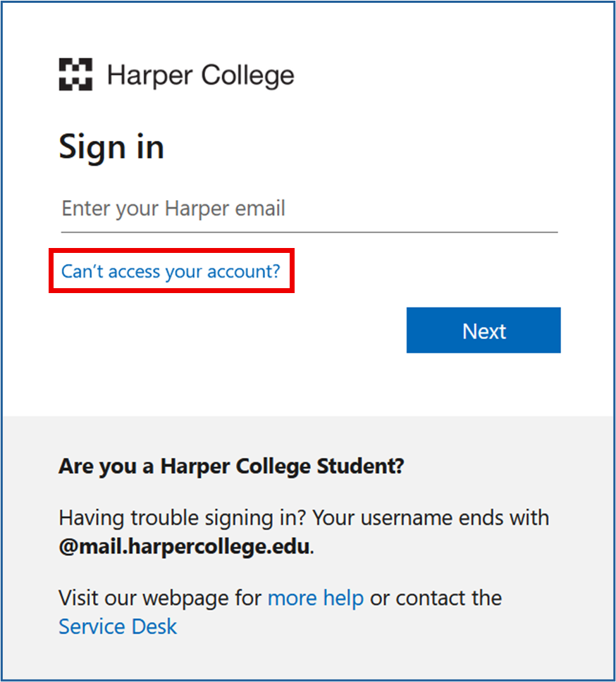
Task: Click the words or contact the
Action: click(436, 598)
